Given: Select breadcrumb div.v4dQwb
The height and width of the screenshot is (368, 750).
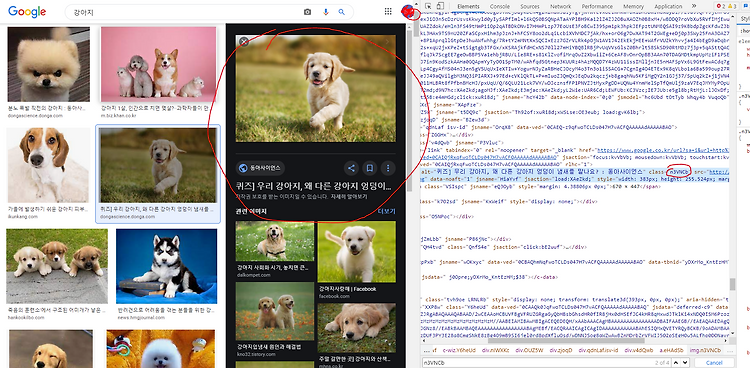Looking at the screenshot, I should 639,350.
